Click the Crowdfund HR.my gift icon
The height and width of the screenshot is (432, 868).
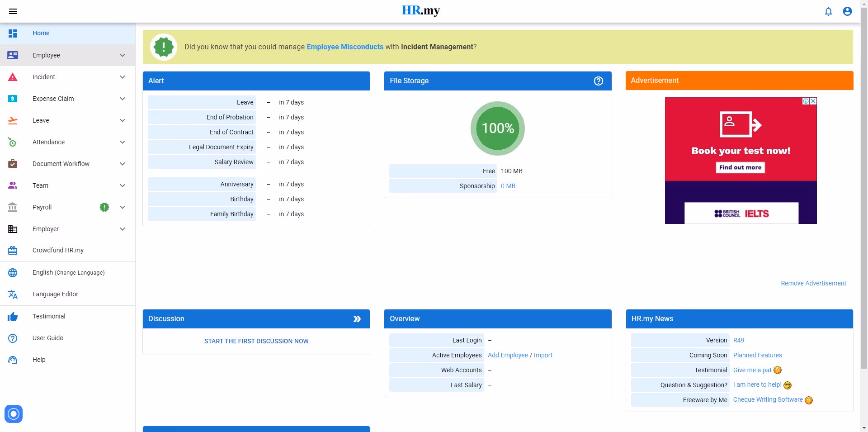point(13,250)
